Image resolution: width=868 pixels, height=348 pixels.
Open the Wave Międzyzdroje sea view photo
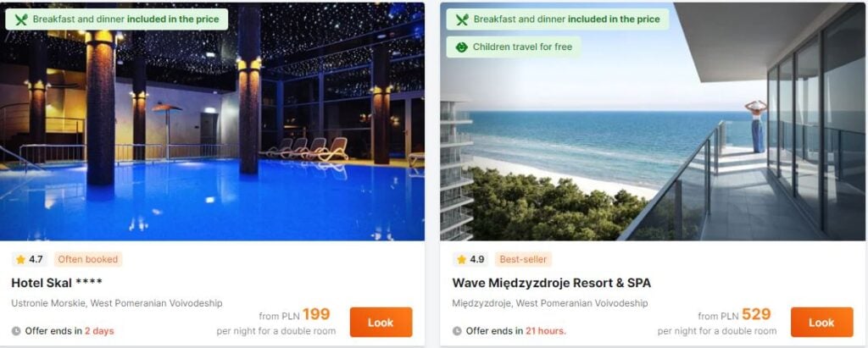(653, 122)
